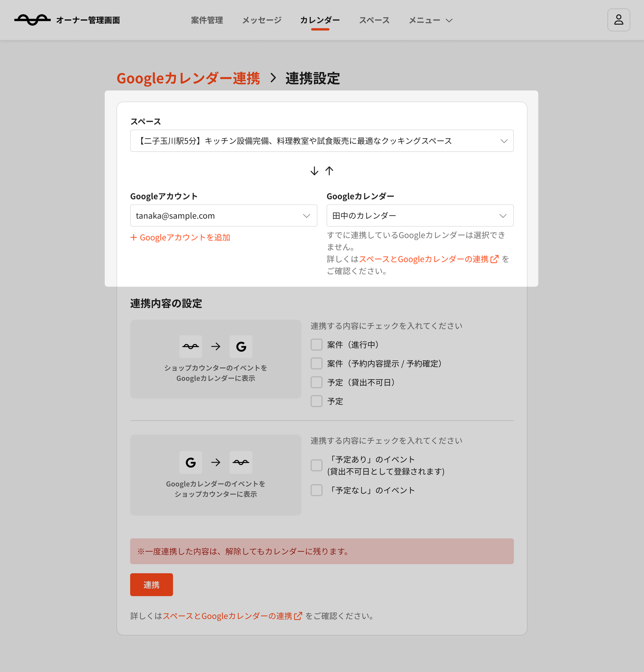Click the ShopCounter wave icon in the second diagram
Screen dimensions: 644x672
241,462
